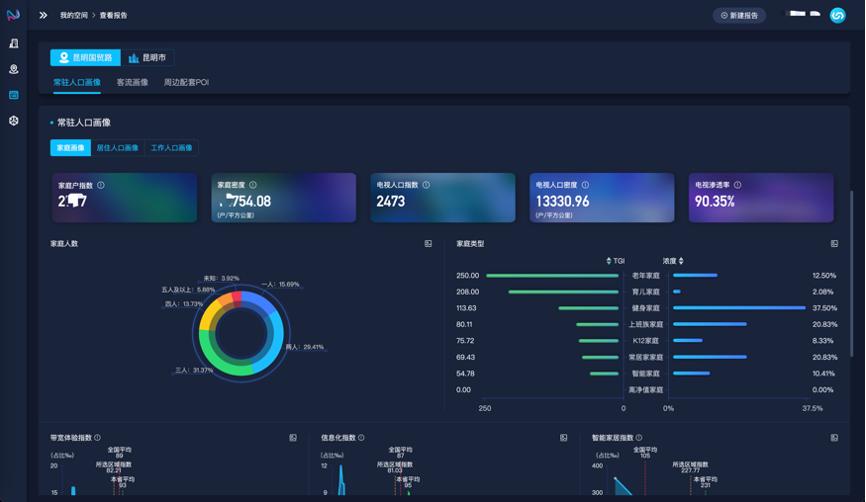Expand the 家庭人数 chart view icon
The image size is (866, 502).
pyautogui.click(x=428, y=244)
